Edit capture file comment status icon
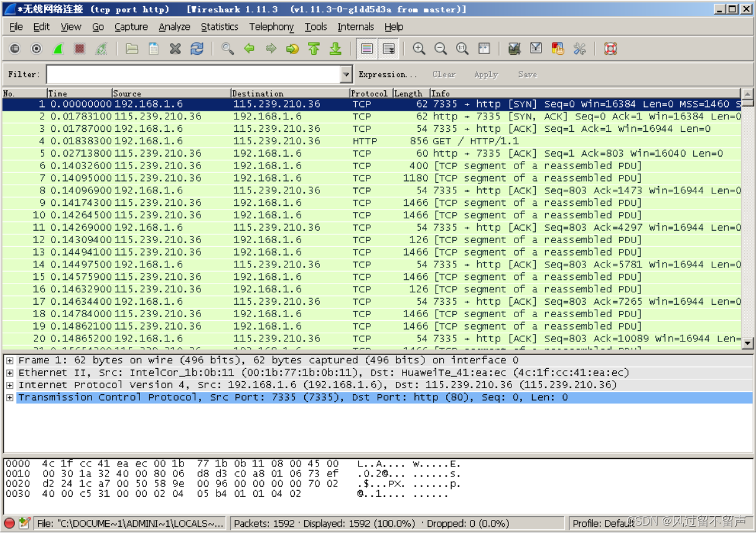This screenshot has height=533, width=756. click(24, 523)
